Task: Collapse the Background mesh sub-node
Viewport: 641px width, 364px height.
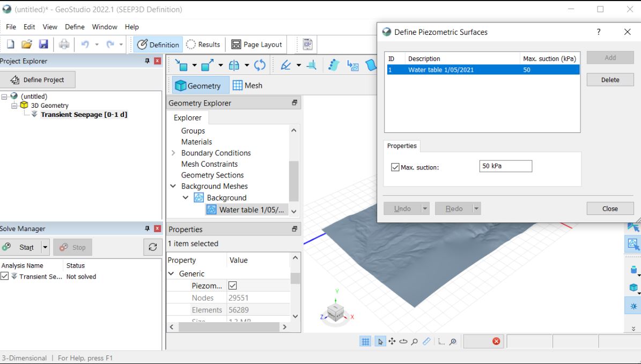Action: tap(185, 197)
